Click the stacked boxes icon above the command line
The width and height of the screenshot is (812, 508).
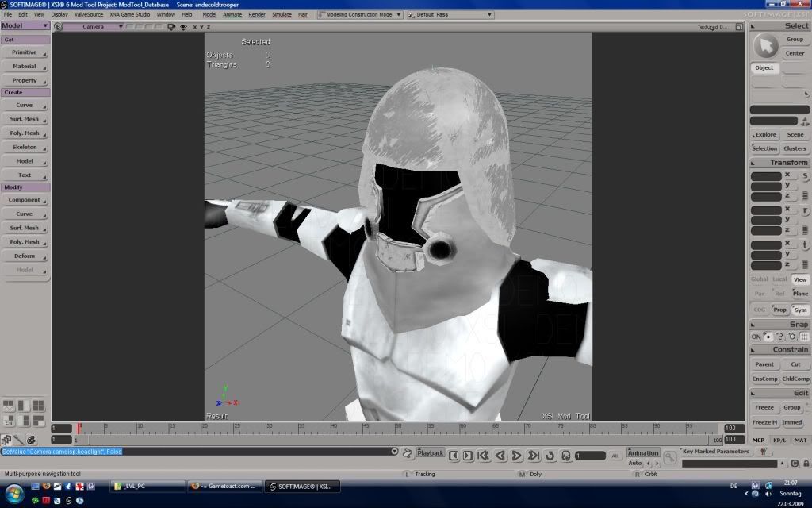(x=6, y=440)
